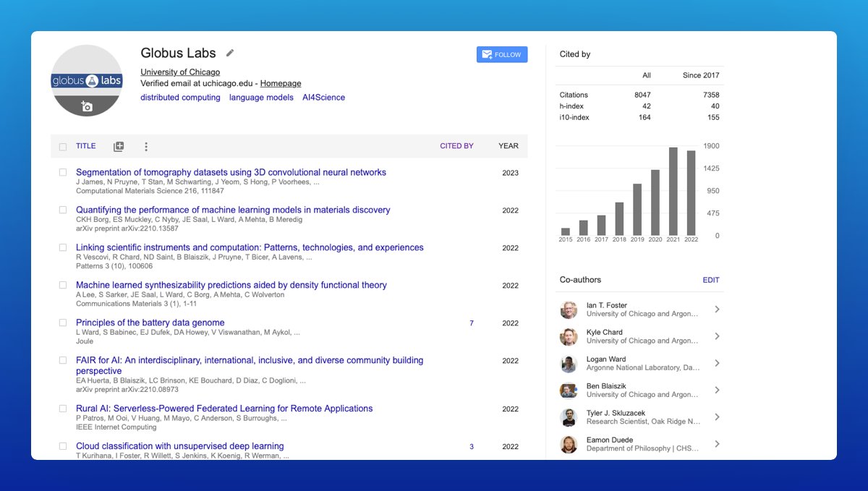
Task: Click the 2022 bar in citations chart
Action: pos(692,193)
